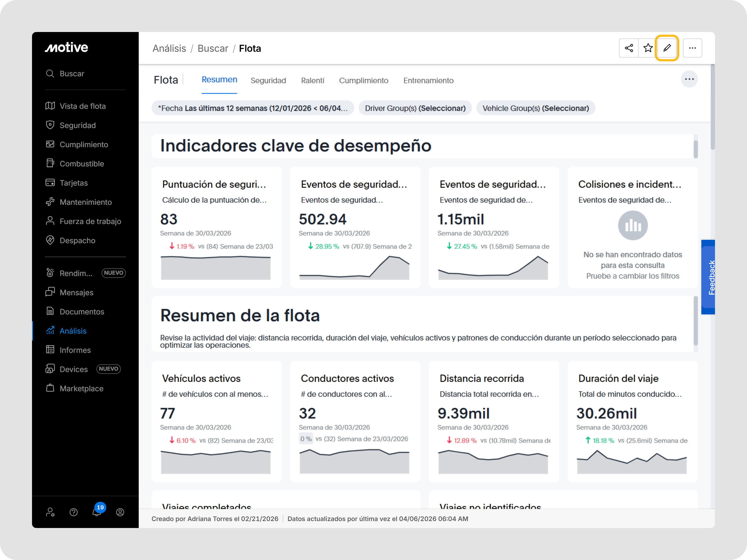Image resolution: width=747 pixels, height=560 pixels.
Task: Click the highlighted pencil edit icon
Action: pyautogui.click(x=667, y=48)
